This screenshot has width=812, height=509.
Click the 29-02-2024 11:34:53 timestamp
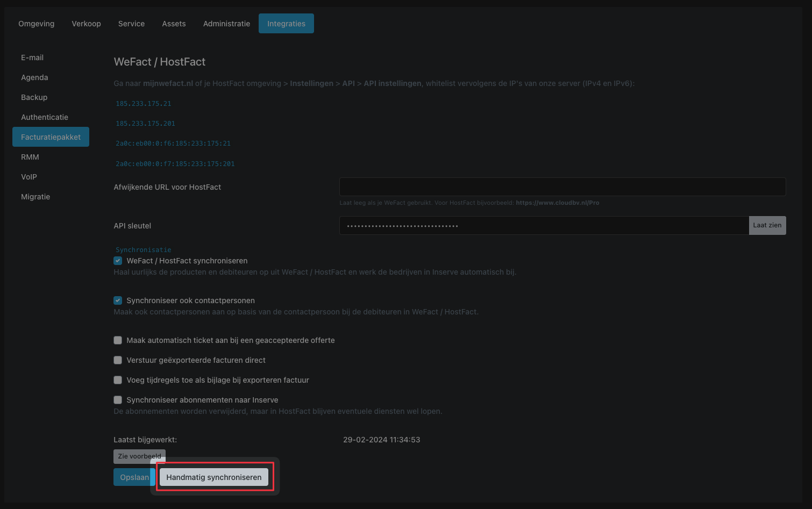point(382,440)
